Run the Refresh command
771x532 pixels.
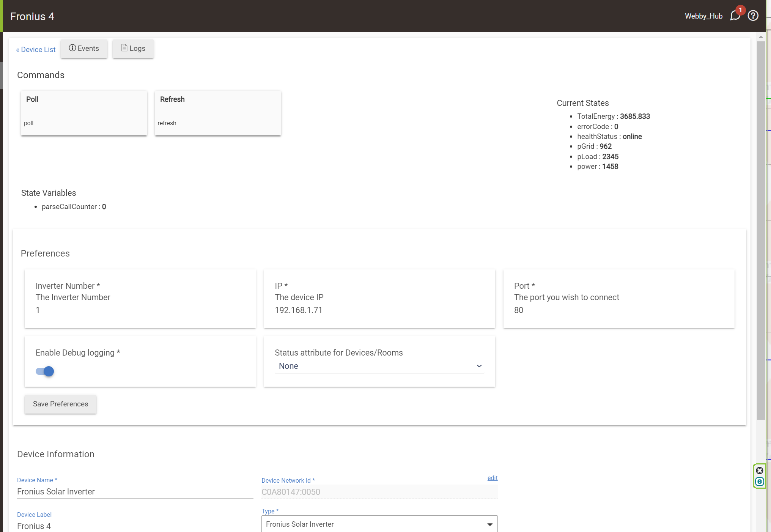(x=218, y=113)
